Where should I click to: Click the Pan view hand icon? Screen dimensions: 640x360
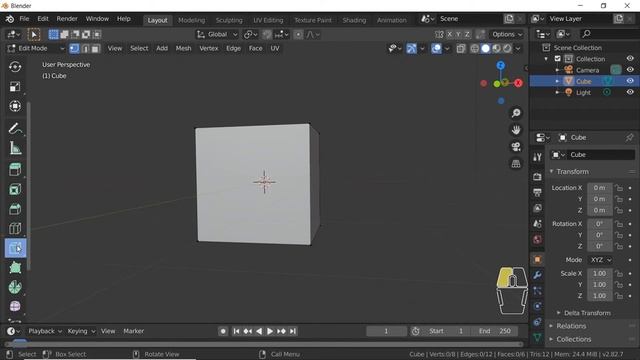tap(516, 130)
